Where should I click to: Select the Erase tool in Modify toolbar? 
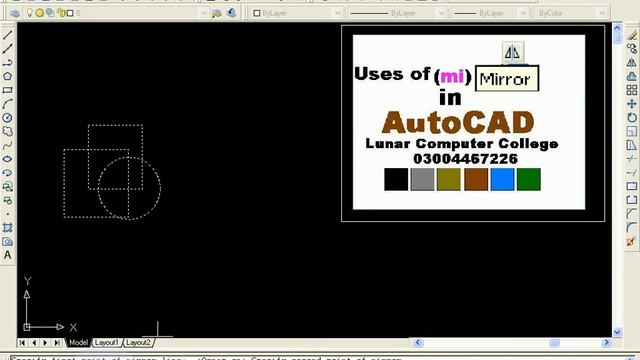click(x=632, y=36)
